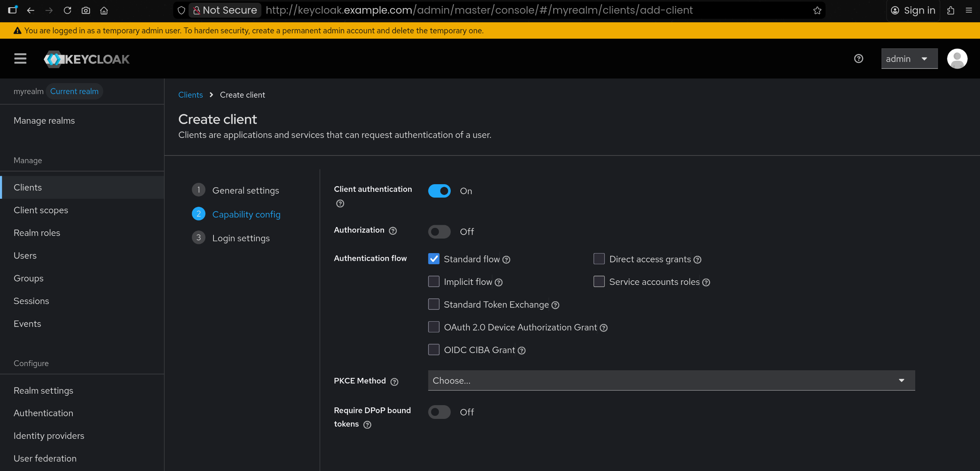This screenshot has width=980, height=471.
Task: Expand the PKCE Method dropdown
Action: point(671,381)
